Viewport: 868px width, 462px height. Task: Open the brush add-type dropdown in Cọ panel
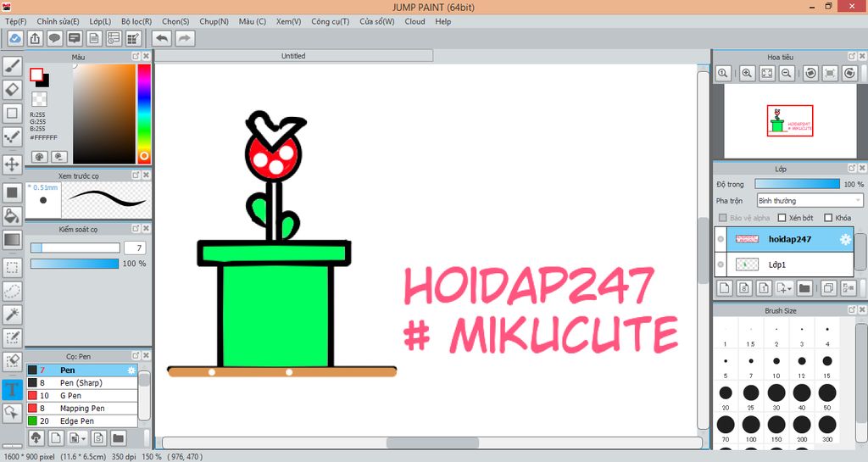pyautogui.click(x=84, y=439)
